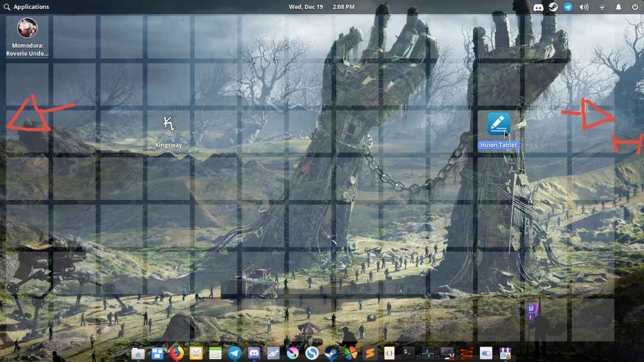The width and height of the screenshot is (644, 362).
Task: Open the Applications menu in top panel
Action: 26,7
